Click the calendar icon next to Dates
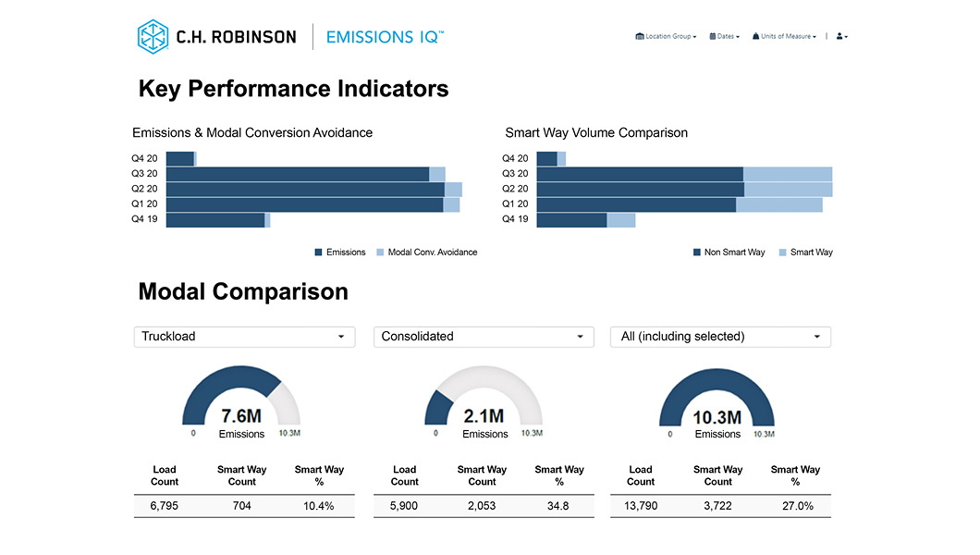The height and width of the screenshot is (555, 980). [713, 36]
